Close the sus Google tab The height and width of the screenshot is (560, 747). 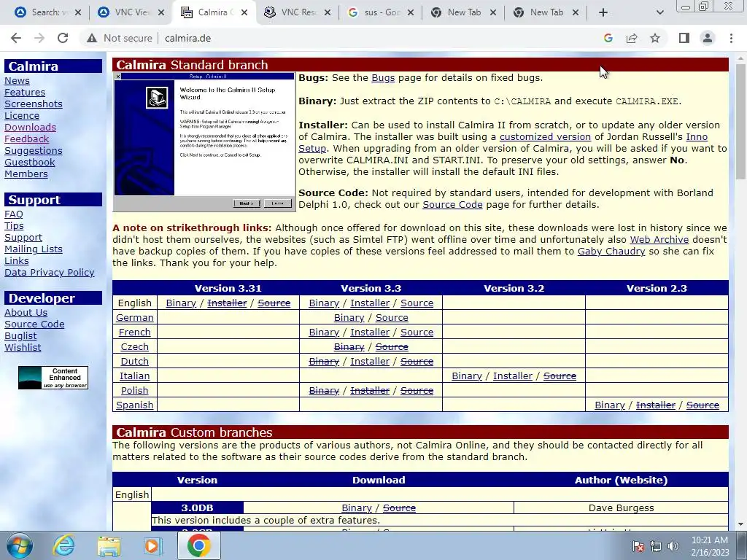pyautogui.click(x=410, y=12)
